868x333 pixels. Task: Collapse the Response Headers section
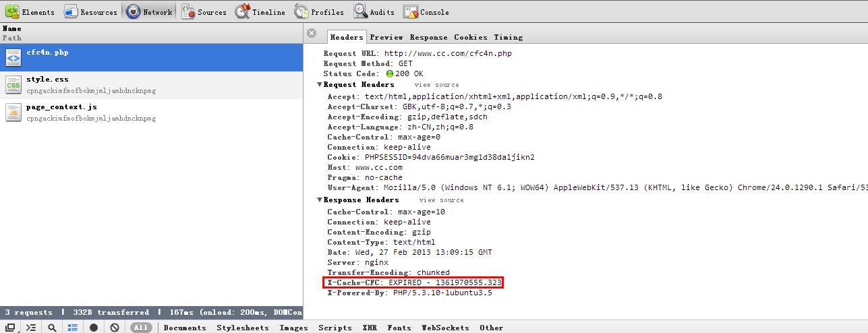click(320, 200)
